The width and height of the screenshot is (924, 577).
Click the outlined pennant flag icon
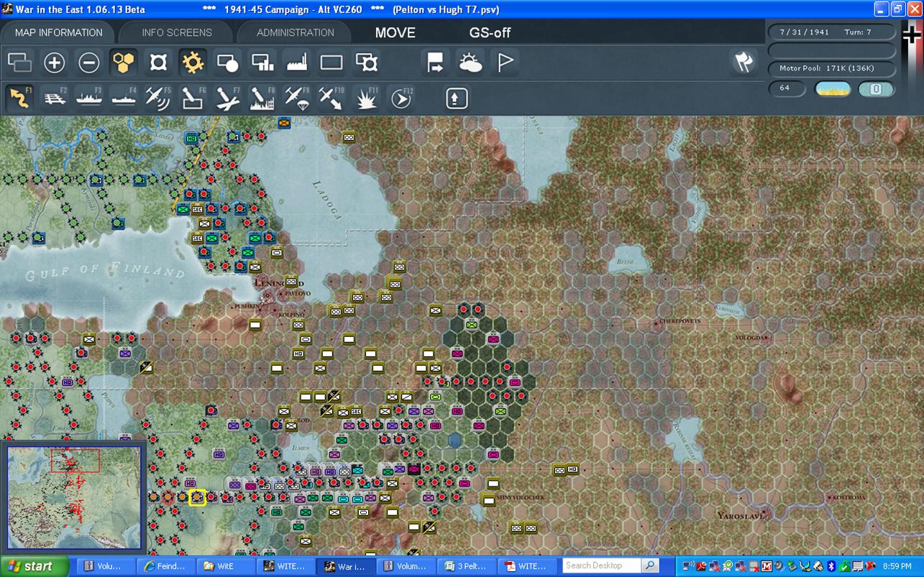point(506,63)
